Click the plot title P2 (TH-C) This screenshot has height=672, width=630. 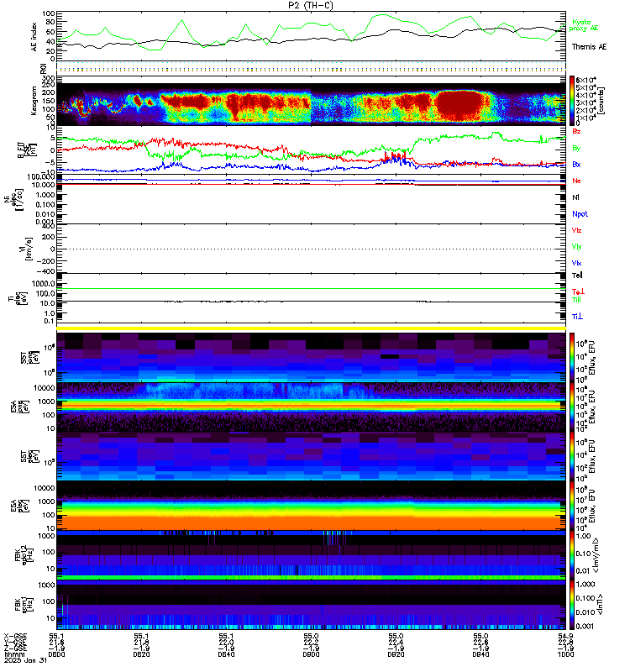point(311,5)
